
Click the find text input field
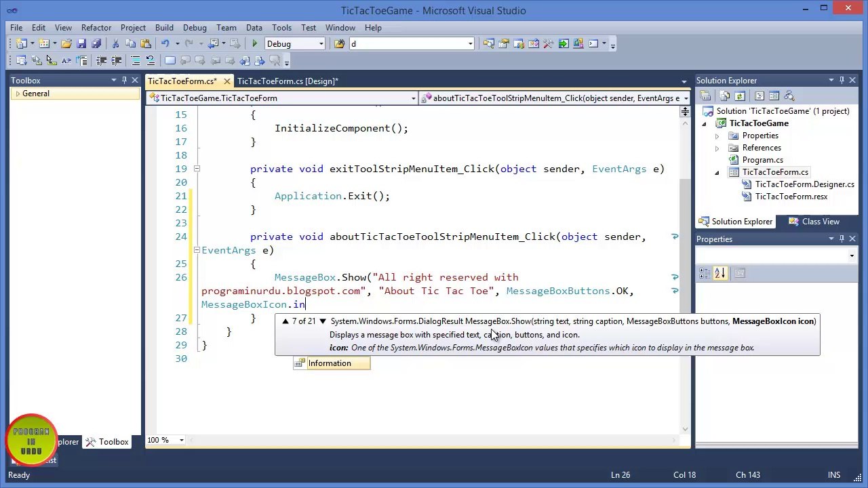tap(408, 44)
